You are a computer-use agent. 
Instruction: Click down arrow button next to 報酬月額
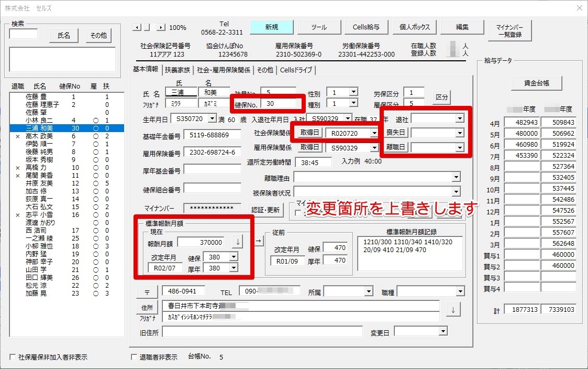(x=238, y=242)
